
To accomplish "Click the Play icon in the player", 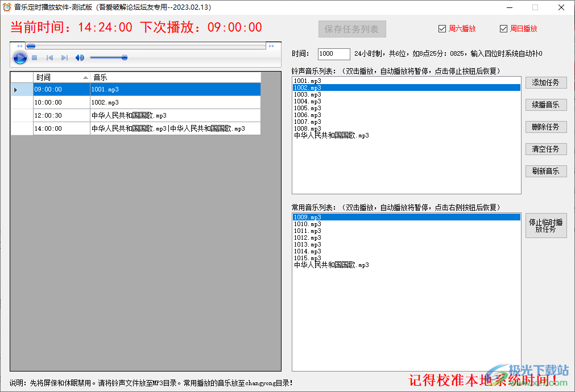I will [20, 57].
